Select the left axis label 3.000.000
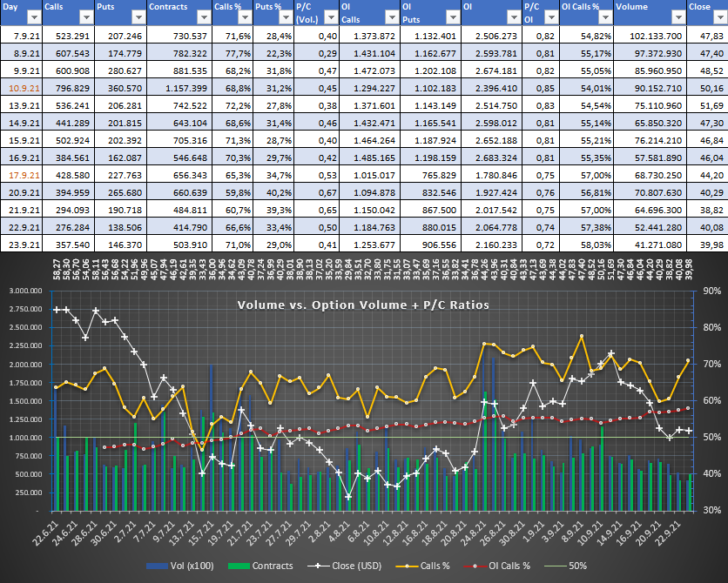 click(25, 291)
